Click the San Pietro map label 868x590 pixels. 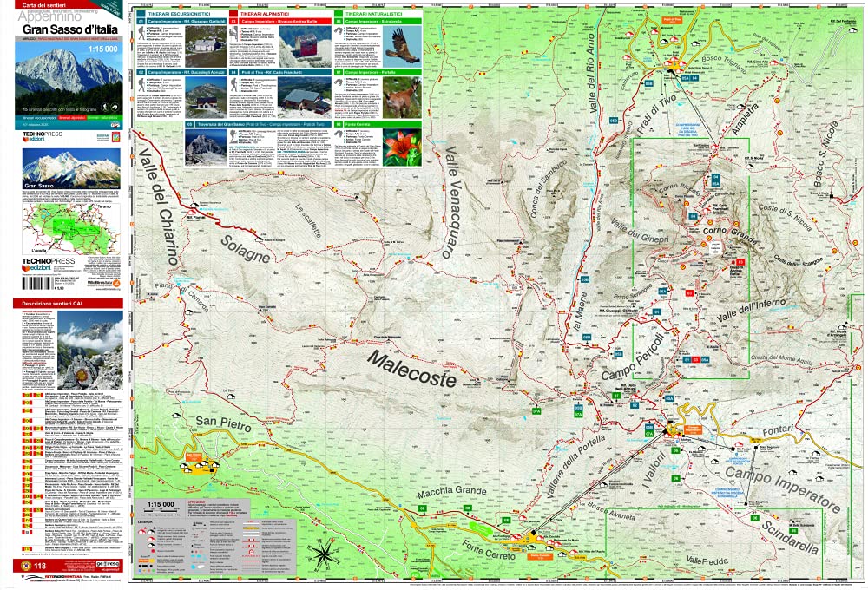[223, 423]
